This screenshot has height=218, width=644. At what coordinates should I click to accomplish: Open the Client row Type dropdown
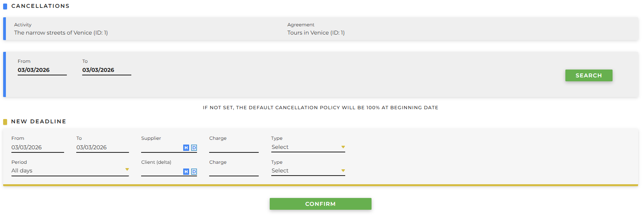coord(308,171)
